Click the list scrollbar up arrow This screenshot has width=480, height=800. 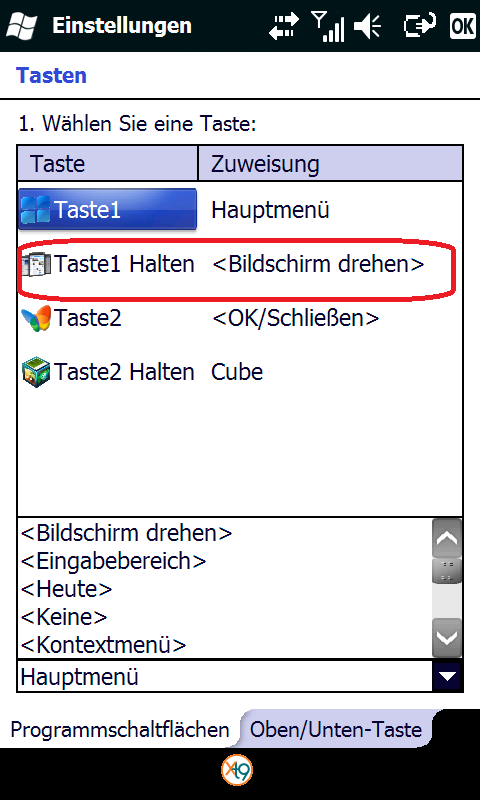click(447, 538)
